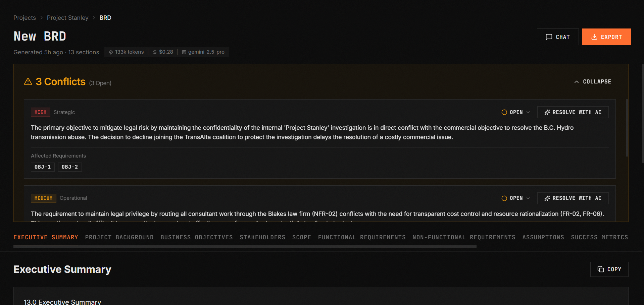Click the OBJ-2 affected requirement tag

point(70,167)
